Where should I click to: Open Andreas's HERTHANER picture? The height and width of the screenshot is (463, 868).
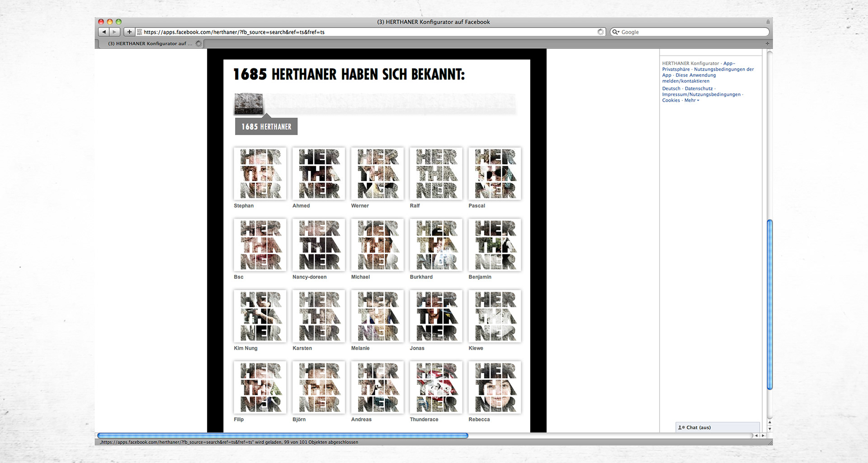click(377, 388)
